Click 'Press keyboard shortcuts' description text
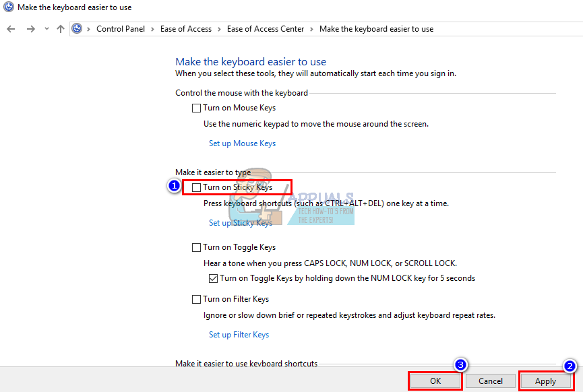This screenshot has width=583, height=392. pos(326,203)
